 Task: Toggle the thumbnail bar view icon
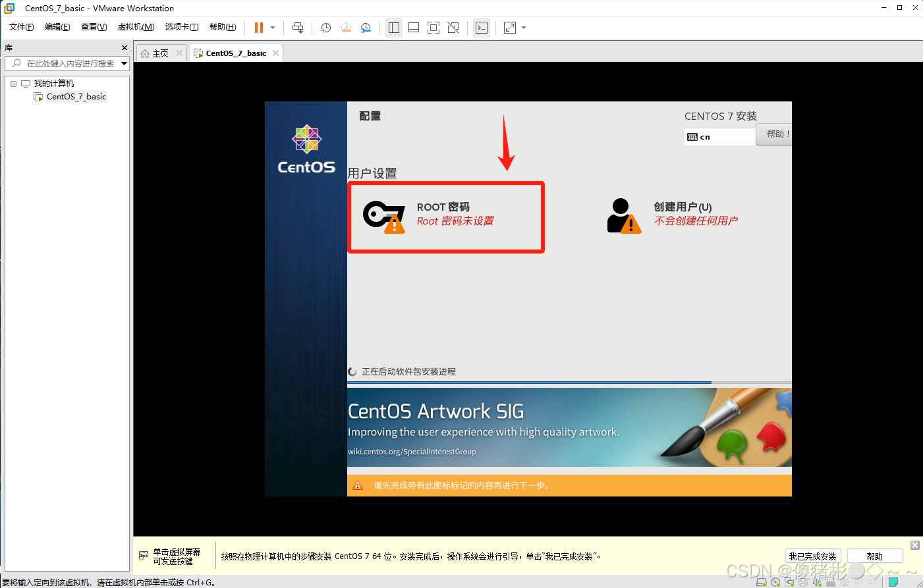(x=414, y=28)
